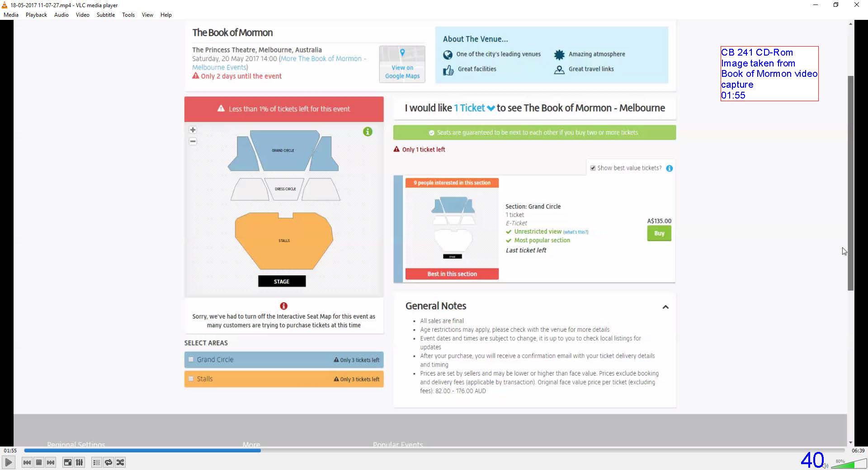Open the Media menu
868x470 pixels.
point(11,15)
